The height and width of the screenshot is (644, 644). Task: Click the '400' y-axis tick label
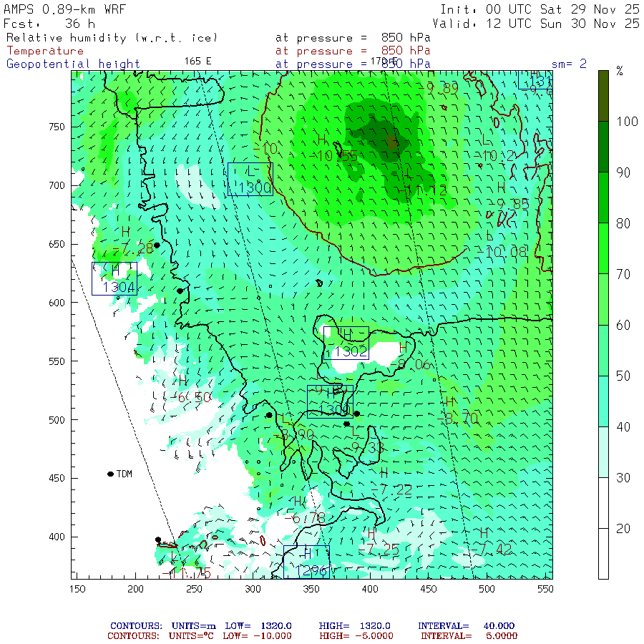tap(57, 537)
